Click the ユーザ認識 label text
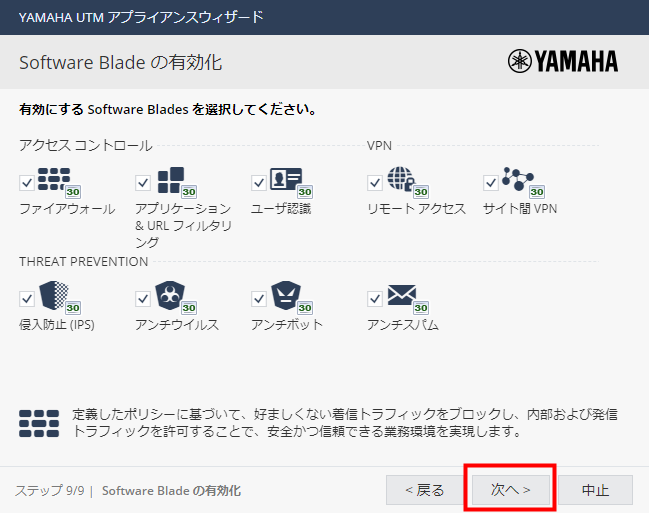Viewport: 649px width, 513px height. point(281,209)
